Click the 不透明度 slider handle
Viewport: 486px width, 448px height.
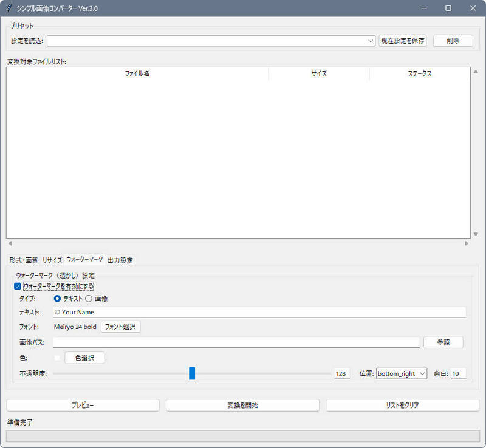(192, 373)
